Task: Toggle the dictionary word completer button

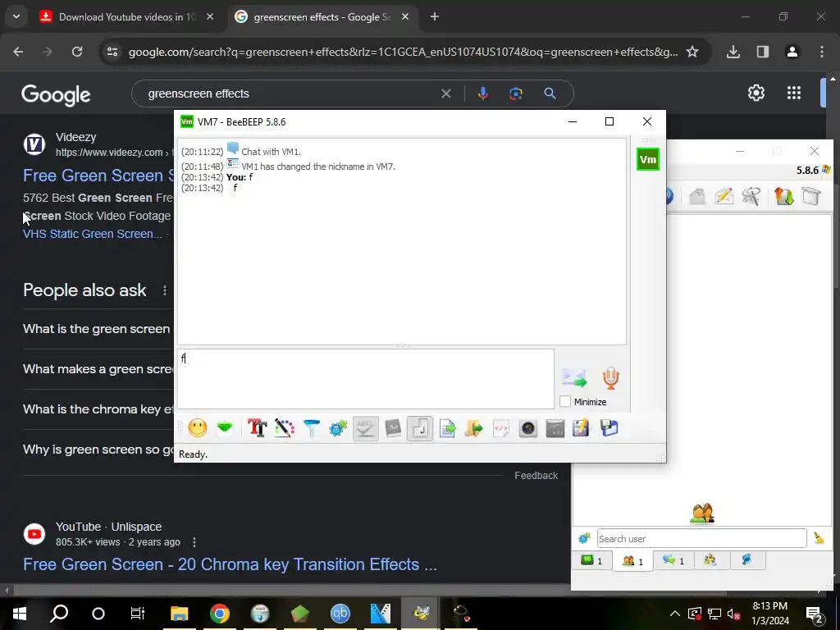Action: [393, 428]
